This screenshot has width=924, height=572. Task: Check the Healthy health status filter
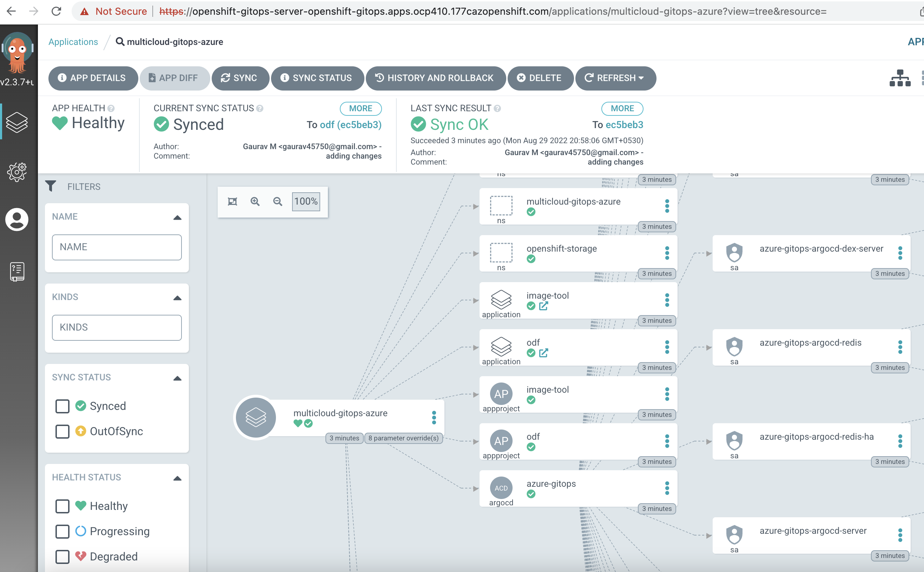click(62, 506)
